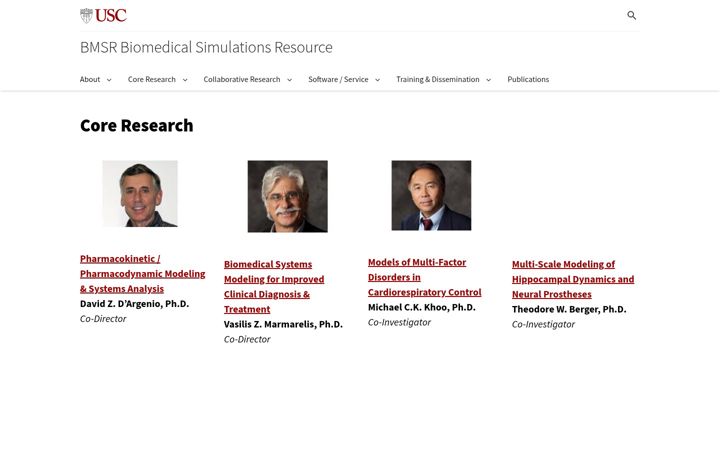The image size is (720, 450).
Task: Go to the Publications page
Action: [x=528, y=79]
